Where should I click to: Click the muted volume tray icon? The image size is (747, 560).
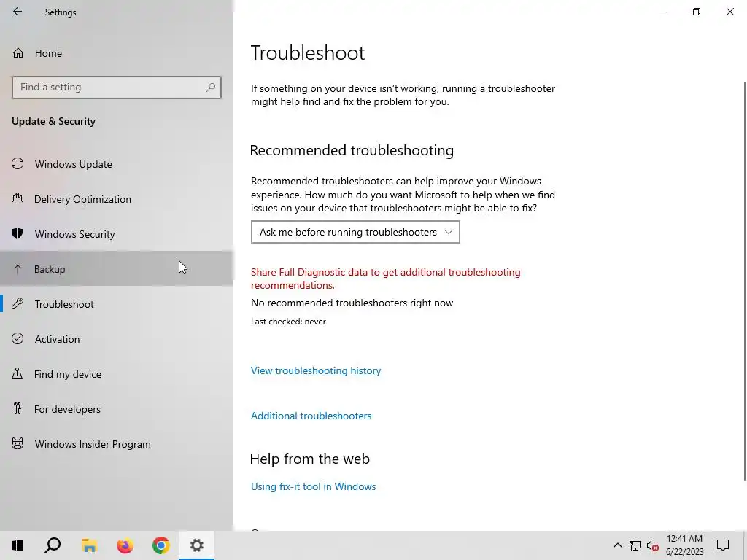point(653,545)
